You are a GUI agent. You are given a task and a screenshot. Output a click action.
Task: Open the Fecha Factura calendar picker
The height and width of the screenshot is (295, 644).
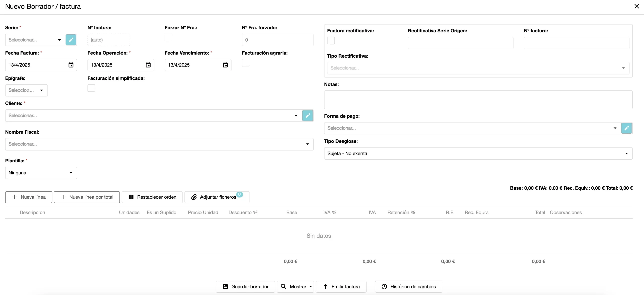pyautogui.click(x=71, y=65)
